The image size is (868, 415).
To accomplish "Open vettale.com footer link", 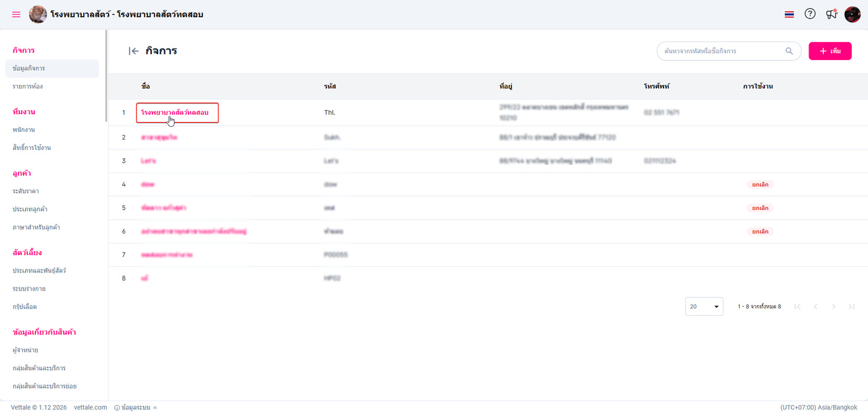I will (91, 408).
